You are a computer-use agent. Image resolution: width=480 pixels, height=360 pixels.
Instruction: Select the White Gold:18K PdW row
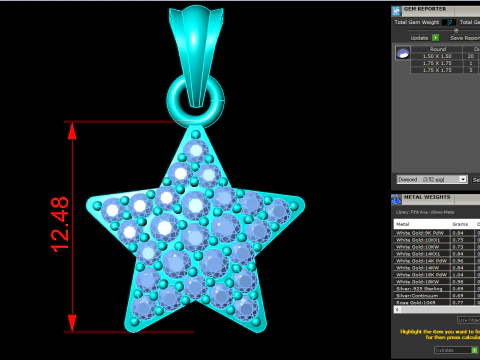pos(437,275)
